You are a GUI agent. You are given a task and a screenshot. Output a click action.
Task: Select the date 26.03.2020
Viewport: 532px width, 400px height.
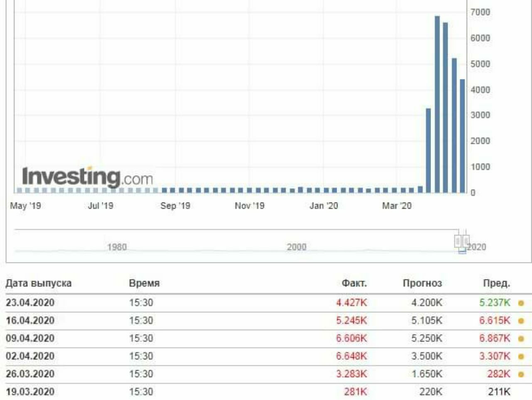point(30,374)
